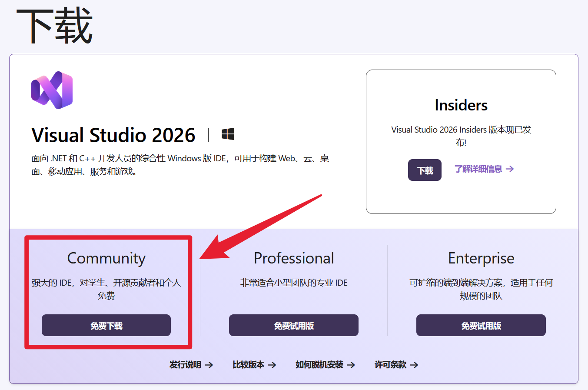Click the Windows logo beside Visual Studio 2026
Viewport: 588px width, 390px height.
pyautogui.click(x=228, y=134)
